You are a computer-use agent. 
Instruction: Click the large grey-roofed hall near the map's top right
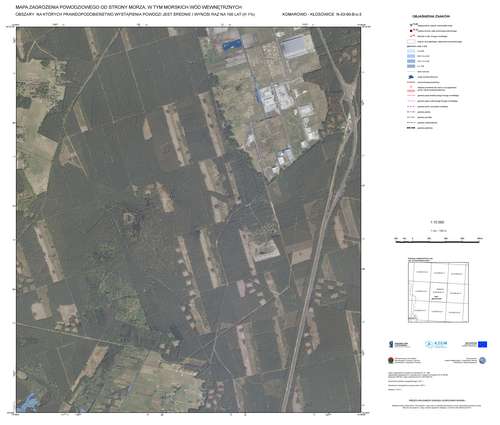pyautogui.click(x=293, y=47)
